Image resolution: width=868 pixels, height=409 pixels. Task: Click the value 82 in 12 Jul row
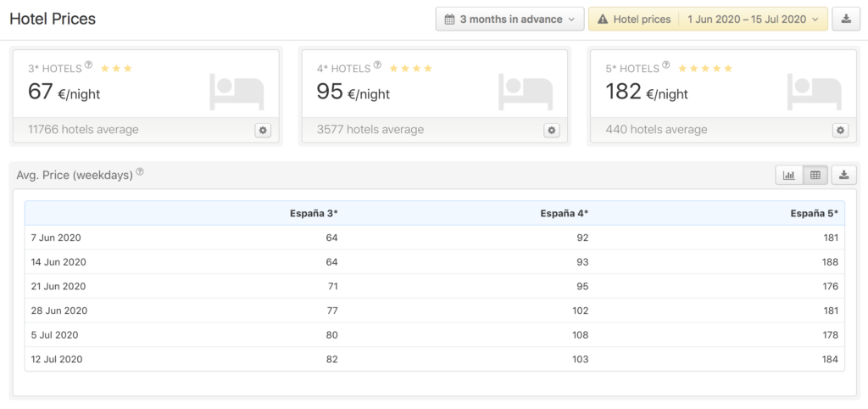pos(332,360)
